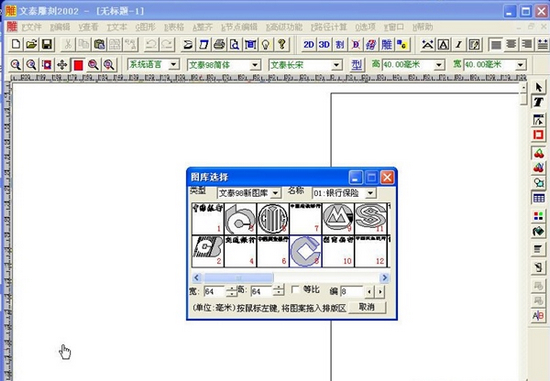Click the library horizontal scrollbar thumb
The image size is (550, 381).
click(239, 278)
